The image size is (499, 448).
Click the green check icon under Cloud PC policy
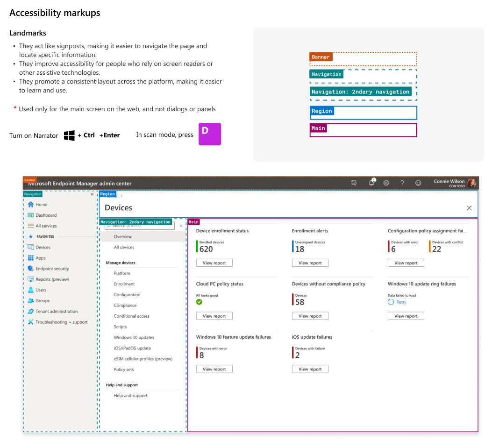tap(199, 302)
